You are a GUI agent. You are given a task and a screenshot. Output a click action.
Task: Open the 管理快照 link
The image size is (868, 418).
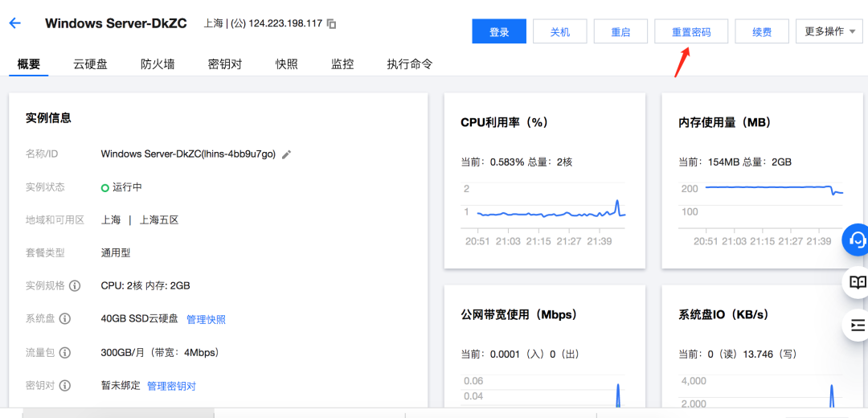[x=206, y=319]
